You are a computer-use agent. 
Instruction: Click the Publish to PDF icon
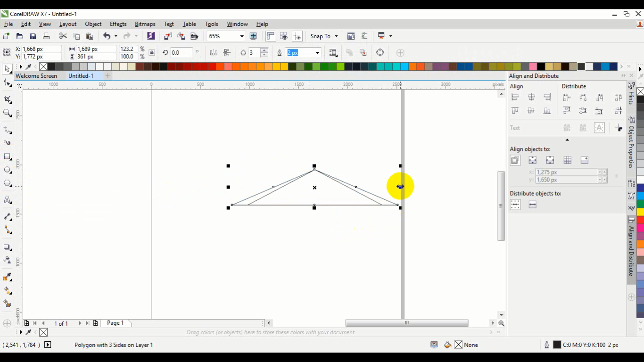[x=194, y=36]
